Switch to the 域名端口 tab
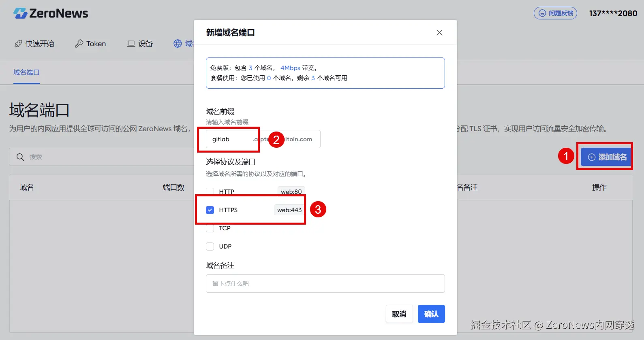 click(x=26, y=72)
